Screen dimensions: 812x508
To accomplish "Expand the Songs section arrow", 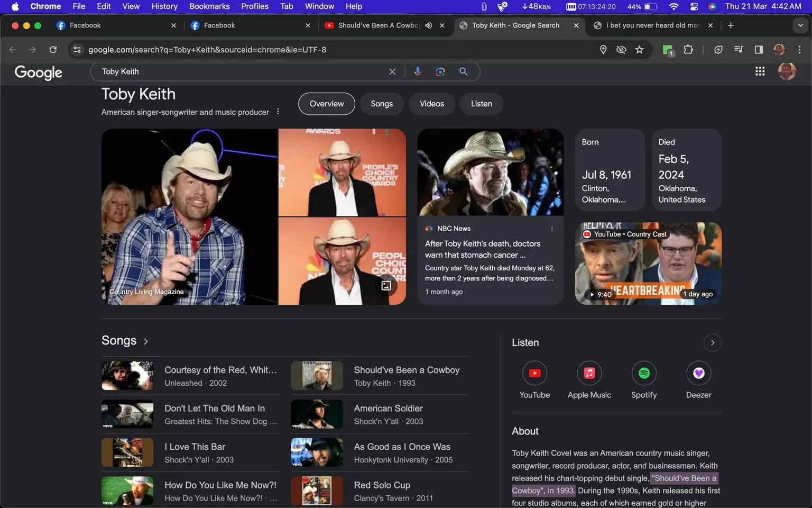I will point(146,341).
